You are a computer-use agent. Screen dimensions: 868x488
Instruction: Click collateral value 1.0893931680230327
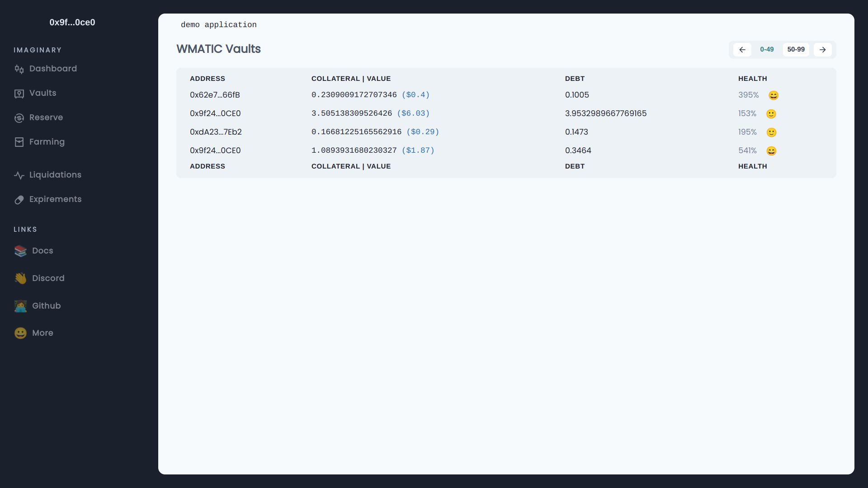tap(354, 150)
